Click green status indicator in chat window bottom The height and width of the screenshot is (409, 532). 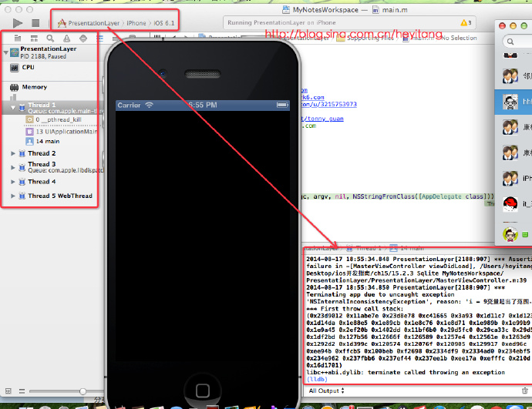(x=525, y=234)
